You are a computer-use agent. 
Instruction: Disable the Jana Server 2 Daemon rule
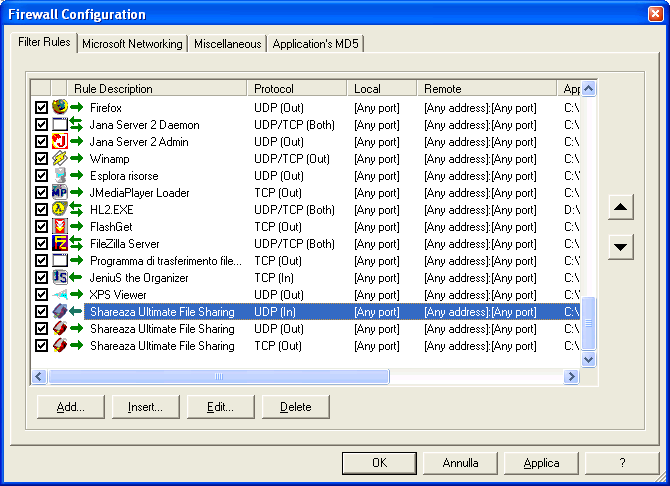[41, 124]
